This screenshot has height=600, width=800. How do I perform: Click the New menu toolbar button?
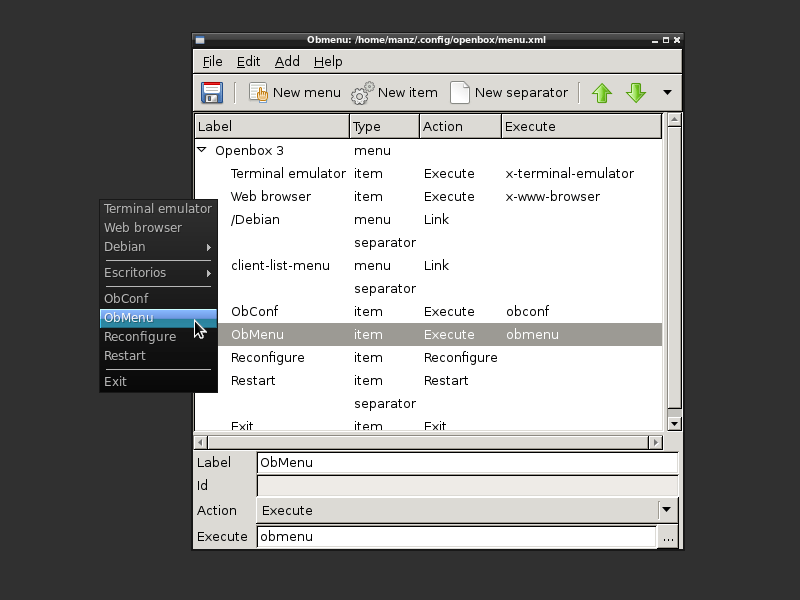coord(294,93)
